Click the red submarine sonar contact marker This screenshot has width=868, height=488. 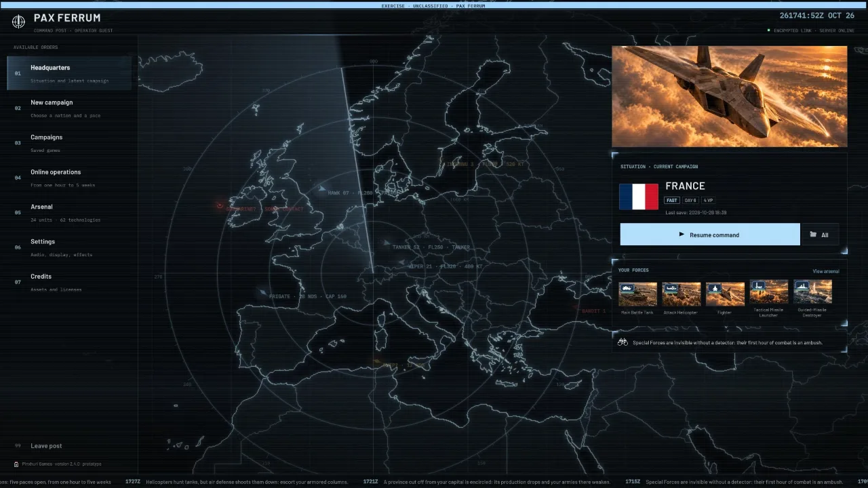pyautogui.click(x=220, y=205)
